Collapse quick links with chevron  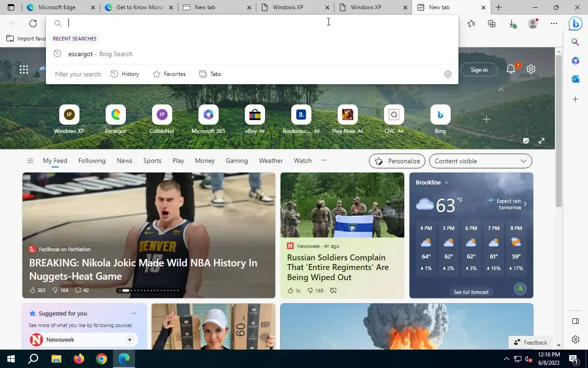pyautogui.click(x=501, y=90)
